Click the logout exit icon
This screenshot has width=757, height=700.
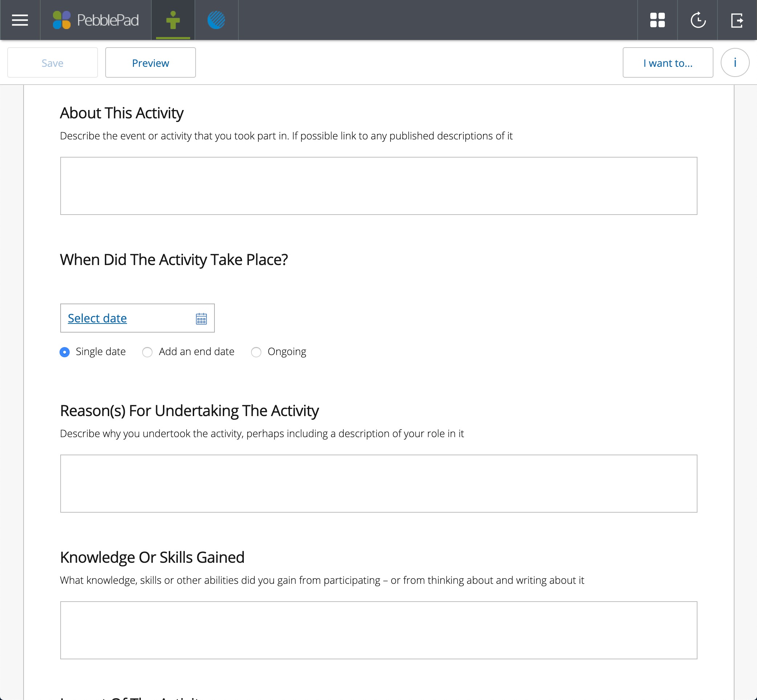737,20
